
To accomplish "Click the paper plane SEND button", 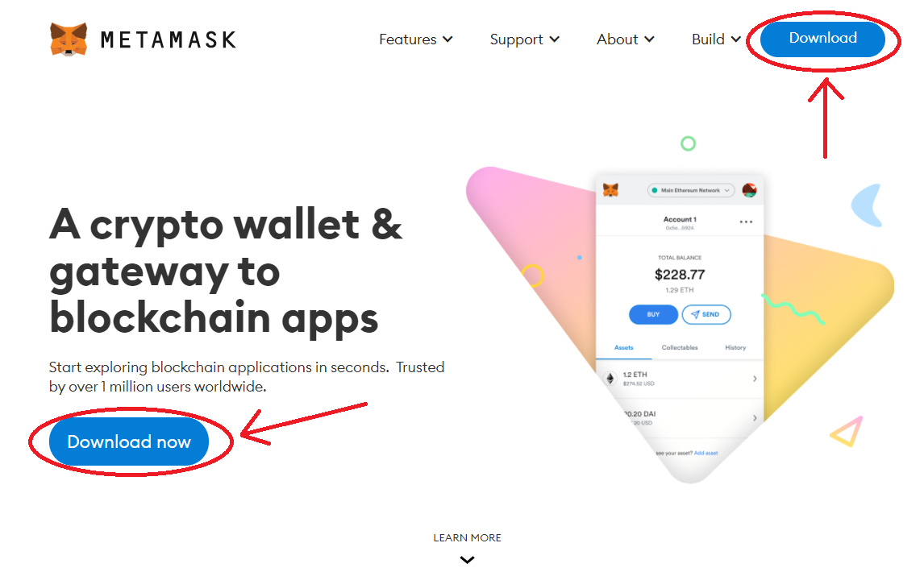I will 706,314.
